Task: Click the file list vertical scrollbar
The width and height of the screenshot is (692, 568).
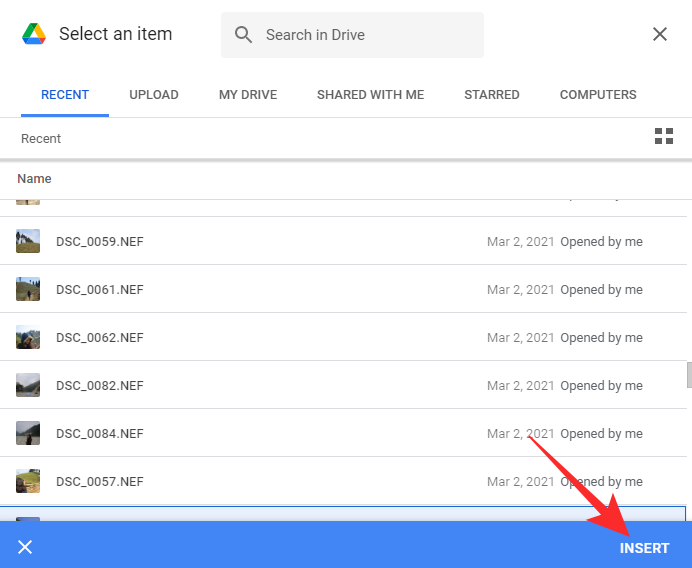Action: click(688, 375)
